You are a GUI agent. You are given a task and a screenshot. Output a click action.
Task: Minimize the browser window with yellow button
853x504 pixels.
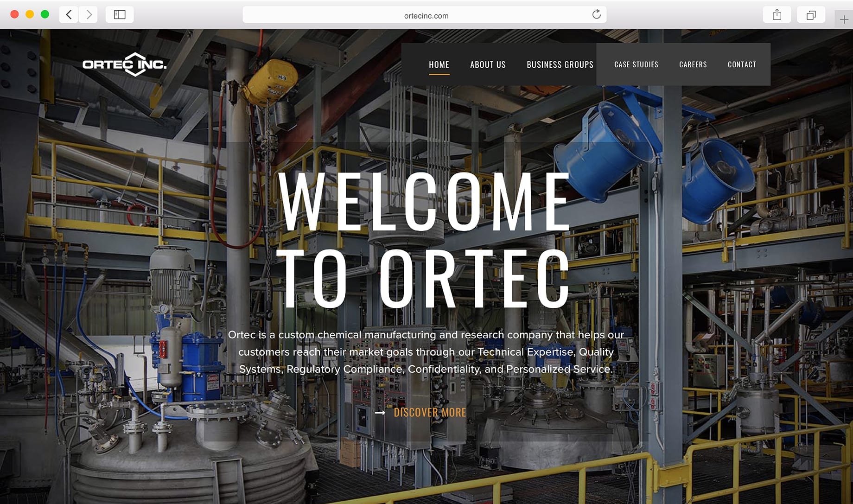pyautogui.click(x=30, y=14)
